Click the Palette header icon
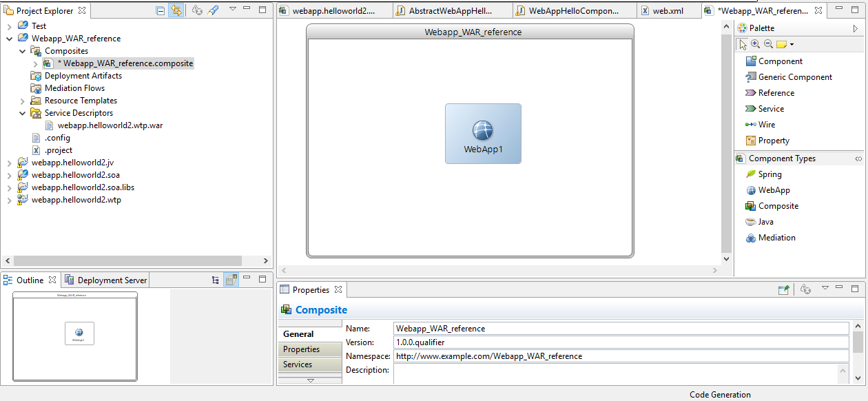 [x=742, y=28]
